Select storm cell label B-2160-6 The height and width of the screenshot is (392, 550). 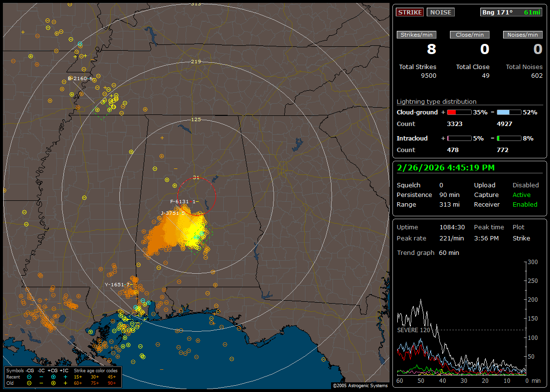point(80,78)
